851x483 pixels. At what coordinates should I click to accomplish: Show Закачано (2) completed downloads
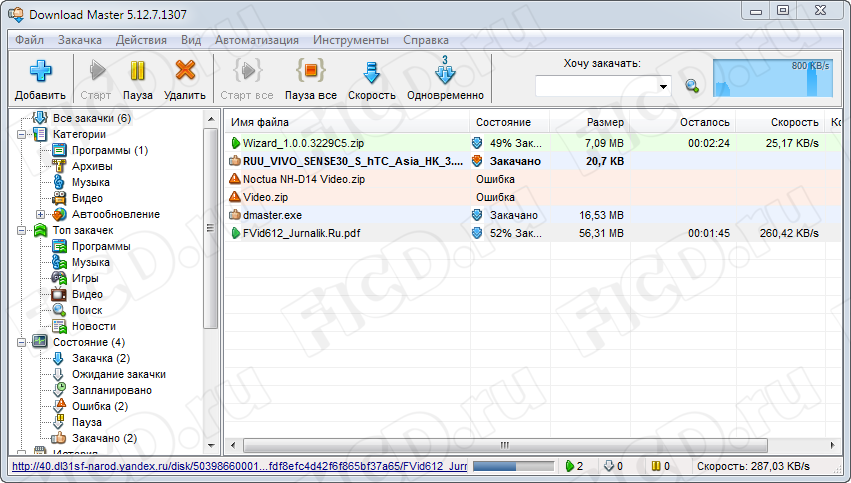pos(104,438)
